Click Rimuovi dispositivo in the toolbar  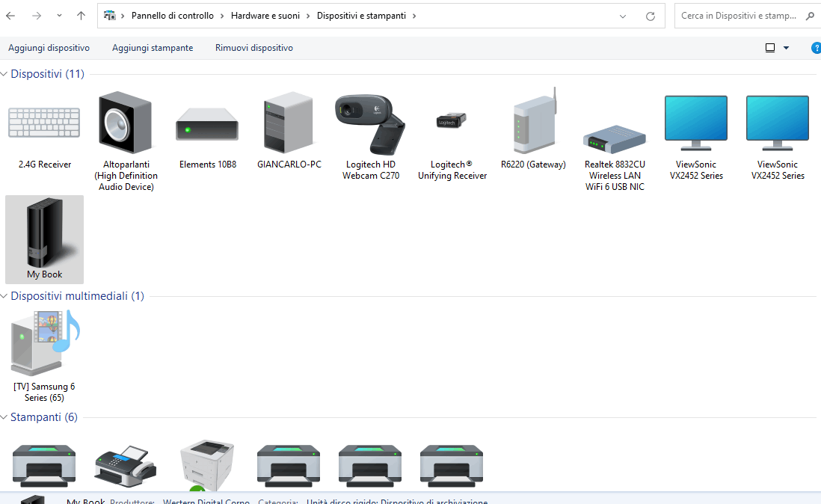tap(254, 48)
